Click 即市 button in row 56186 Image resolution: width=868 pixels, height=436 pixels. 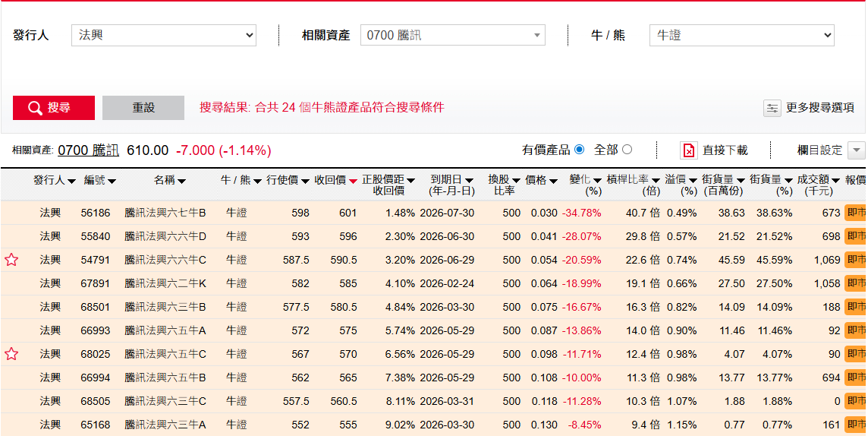pyautogui.click(x=856, y=212)
